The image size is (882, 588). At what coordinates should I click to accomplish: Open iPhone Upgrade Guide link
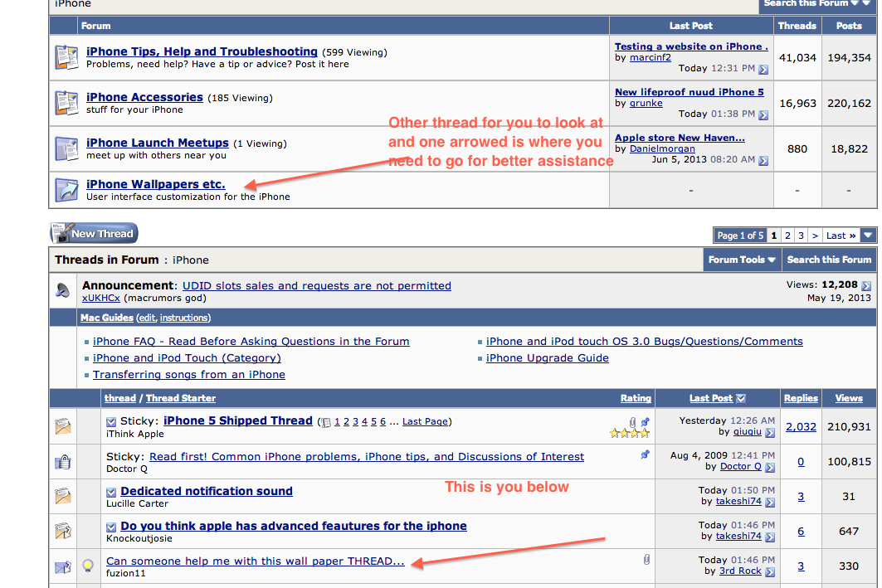pos(548,358)
